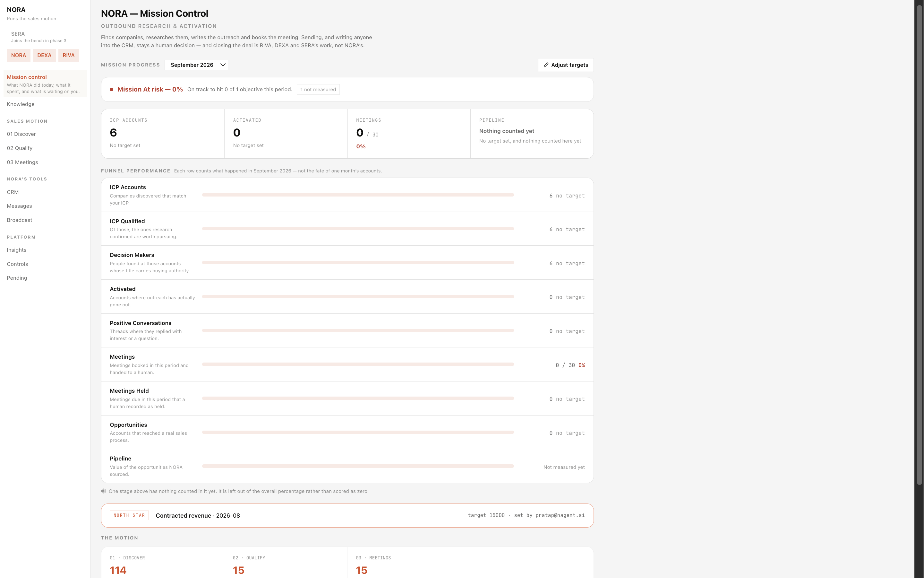This screenshot has height=578, width=924.
Task: Click the Adjust targets button
Action: point(566,65)
